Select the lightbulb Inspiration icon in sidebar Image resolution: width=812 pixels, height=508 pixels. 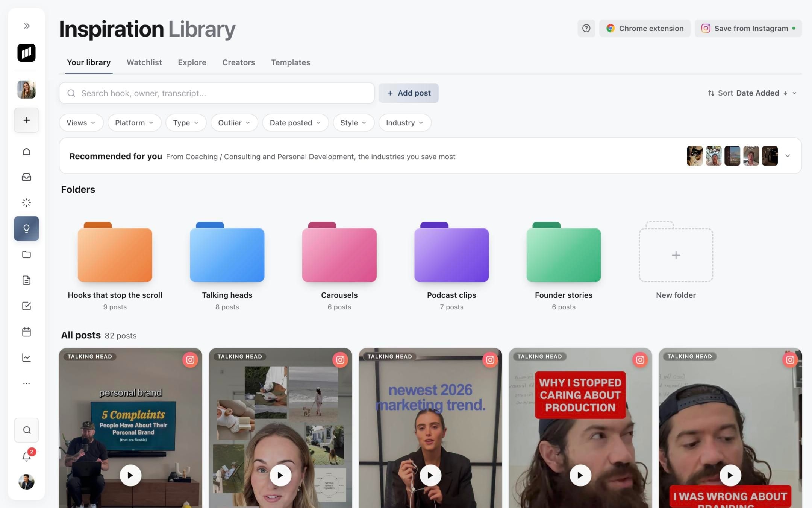[x=26, y=228]
